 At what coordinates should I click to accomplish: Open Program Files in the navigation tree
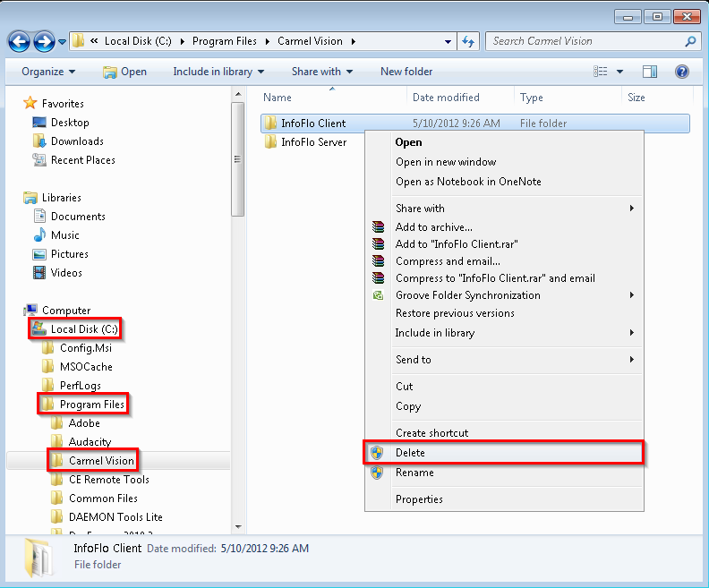click(x=91, y=405)
